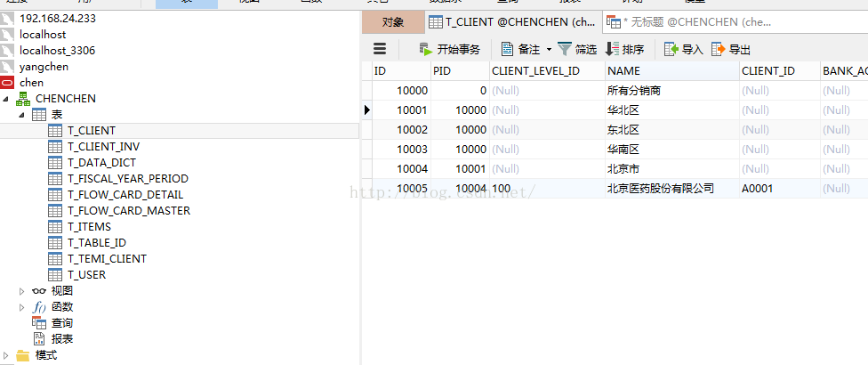Viewport: 868px width, 365px height.
Task: Select the A0001 CLIENT_ID cell
Action: pos(780,189)
